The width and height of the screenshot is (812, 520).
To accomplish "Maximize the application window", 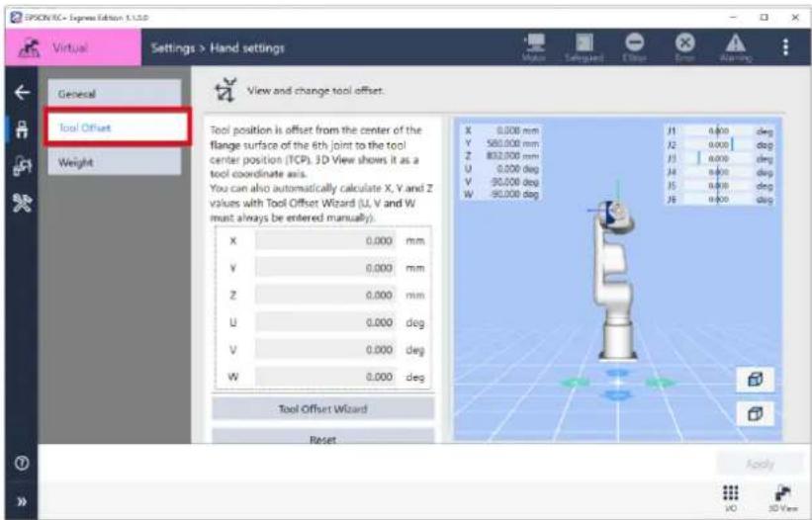I will point(765,17).
